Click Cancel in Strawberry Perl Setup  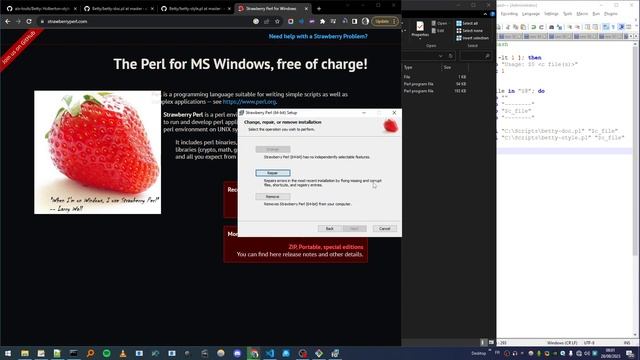pyautogui.click(x=384, y=229)
